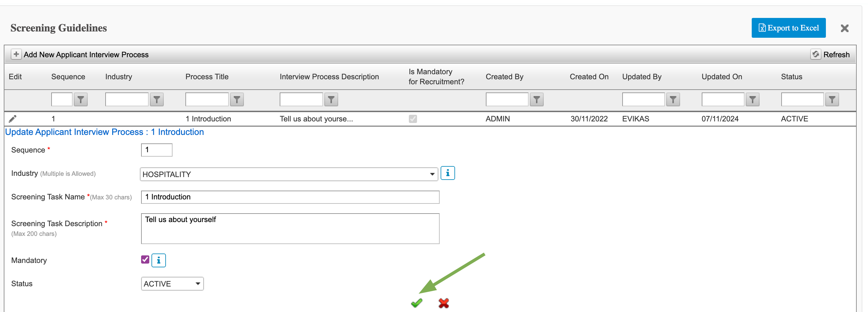Click the 'ADMIN' Created By cell

(x=498, y=119)
